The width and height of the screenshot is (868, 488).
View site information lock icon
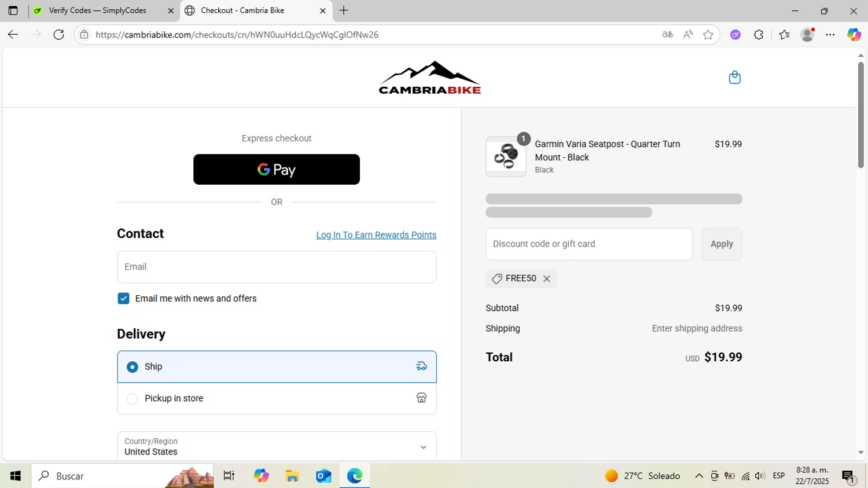[x=84, y=35]
